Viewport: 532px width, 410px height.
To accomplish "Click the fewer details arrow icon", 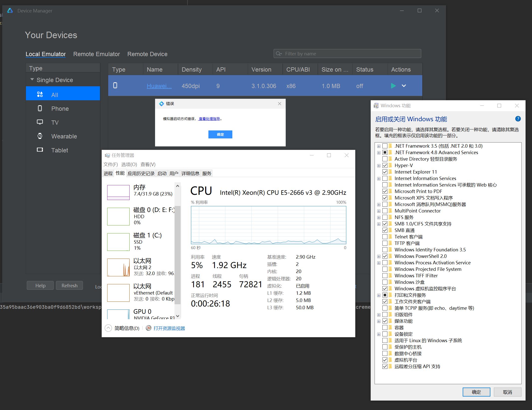I will [108, 328].
